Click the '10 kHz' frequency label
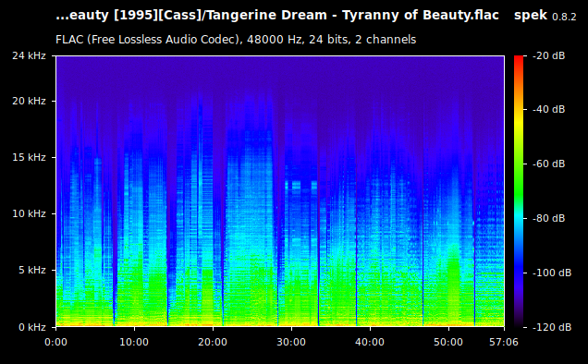The width and height of the screenshot is (588, 364). tap(29, 213)
